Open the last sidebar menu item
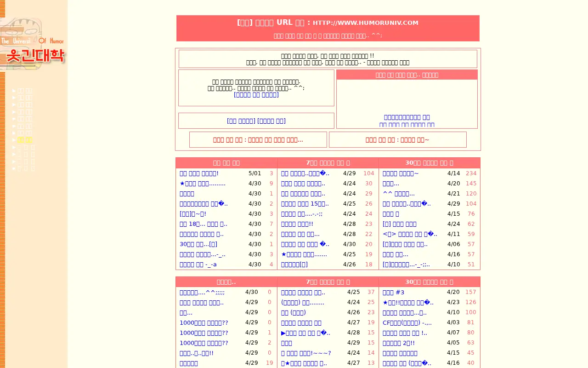Viewport: 588px width, 368px height. tap(26, 168)
